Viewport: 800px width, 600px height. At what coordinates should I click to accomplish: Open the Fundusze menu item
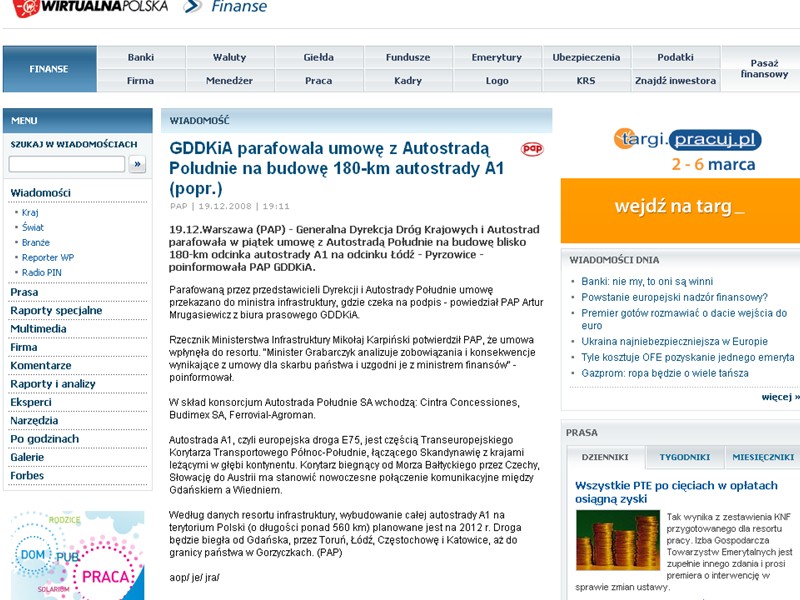click(x=408, y=57)
